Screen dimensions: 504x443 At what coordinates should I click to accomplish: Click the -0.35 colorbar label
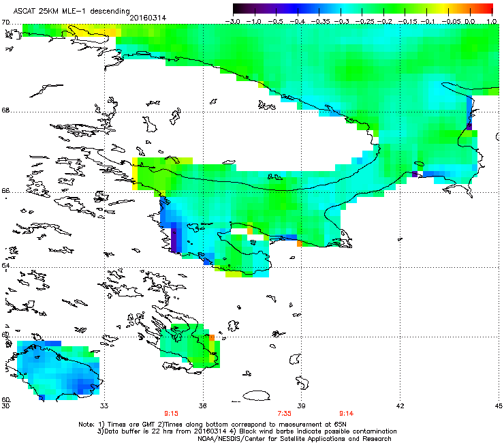[319, 22]
